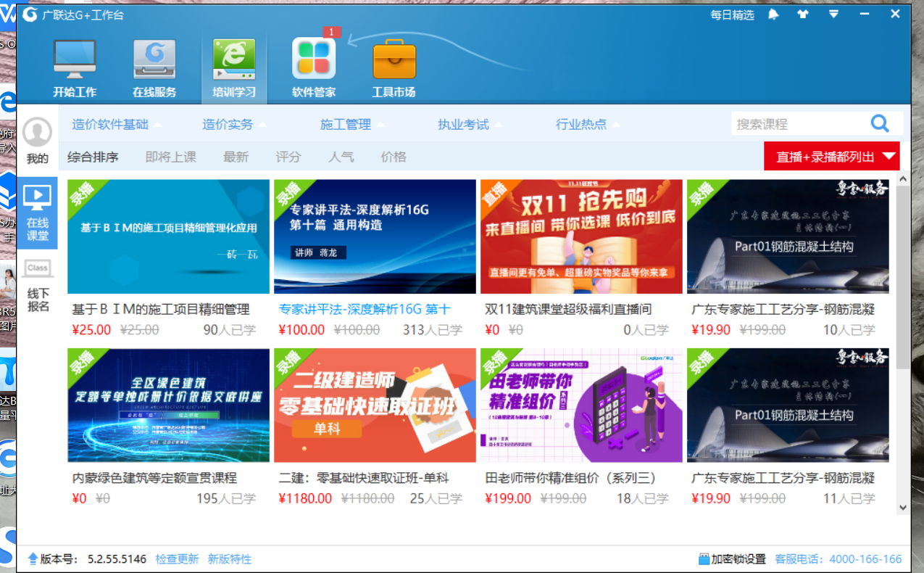
Task: Sort by 最新
Action: pyautogui.click(x=236, y=157)
